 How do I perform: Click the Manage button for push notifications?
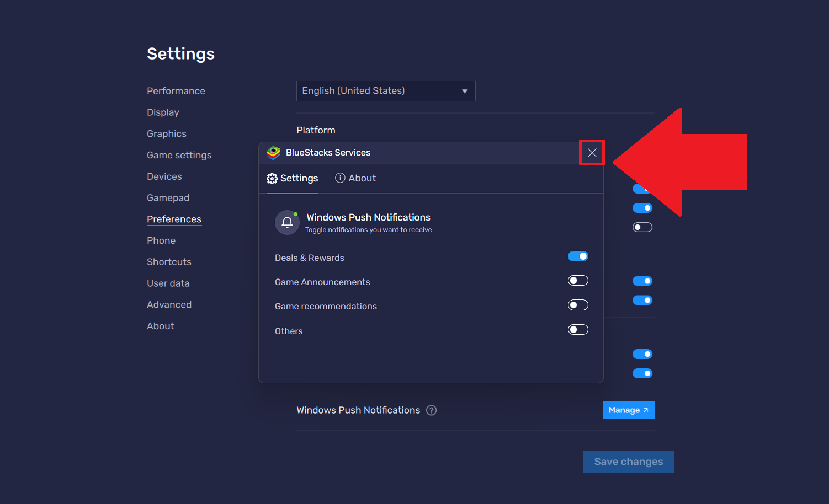tap(629, 410)
